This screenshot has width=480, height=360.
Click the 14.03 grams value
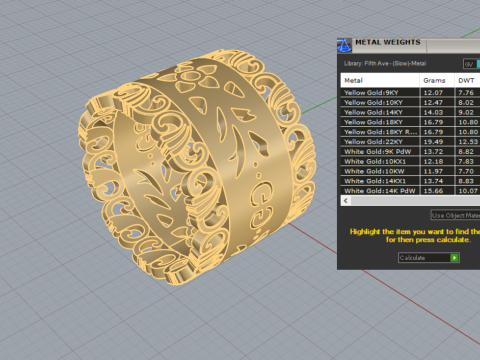coord(433,112)
